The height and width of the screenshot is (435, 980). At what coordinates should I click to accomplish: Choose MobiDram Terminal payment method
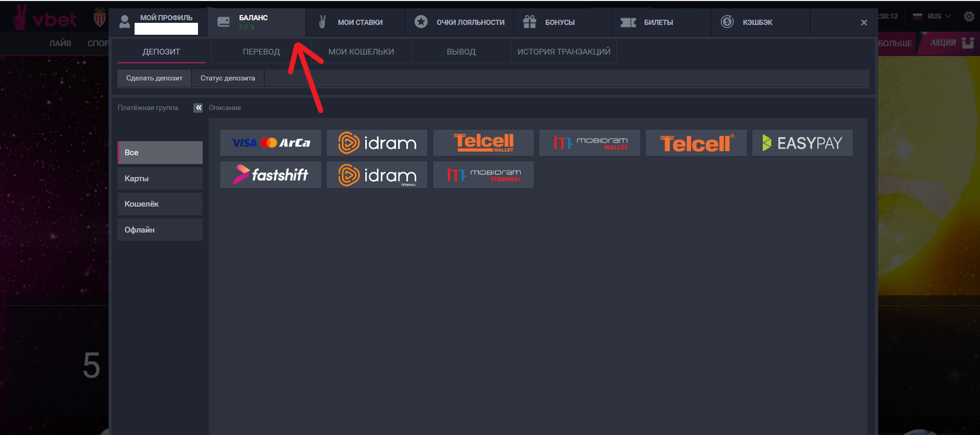(483, 175)
